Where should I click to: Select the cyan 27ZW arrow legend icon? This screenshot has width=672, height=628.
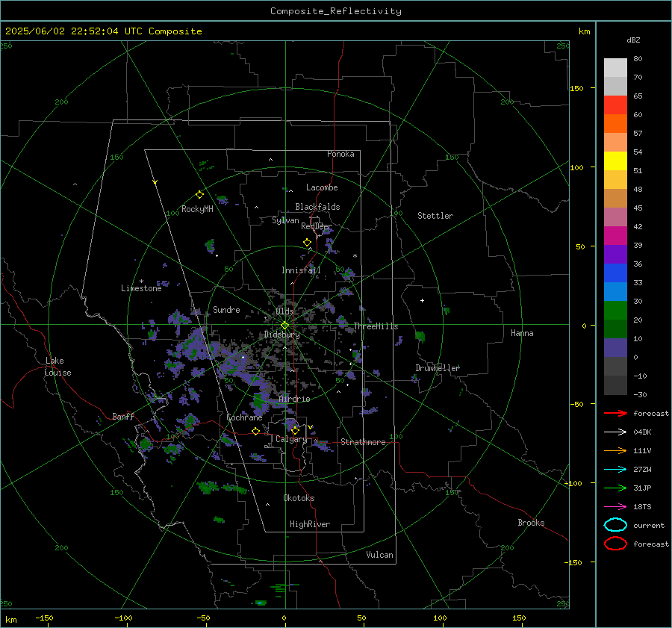pos(615,470)
